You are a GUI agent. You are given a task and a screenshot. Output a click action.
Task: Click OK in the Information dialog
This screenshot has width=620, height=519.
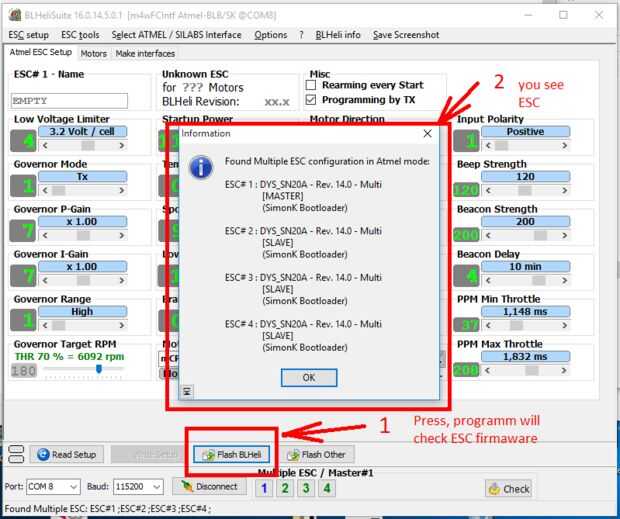tap(309, 377)
